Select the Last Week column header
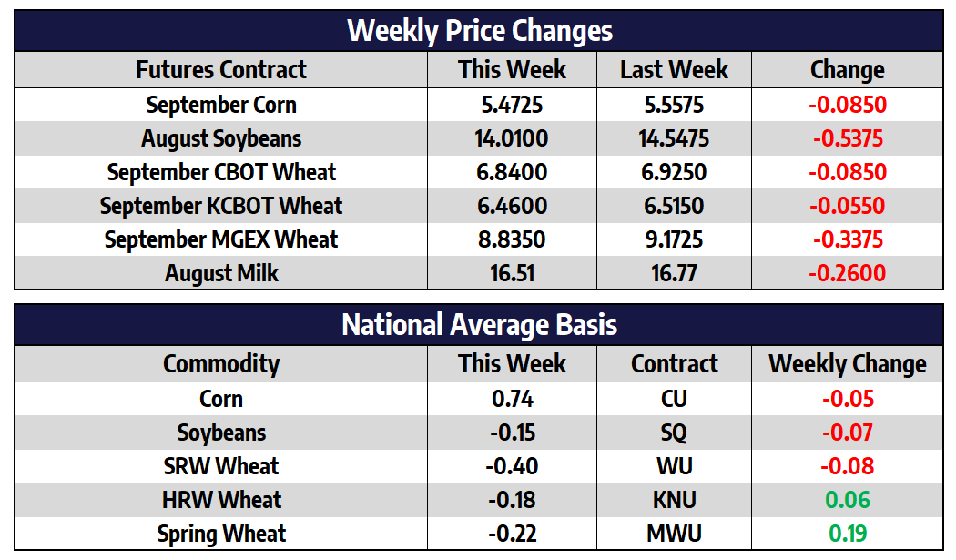The height and width of the screenshot is (560, 956). (674, 70)
